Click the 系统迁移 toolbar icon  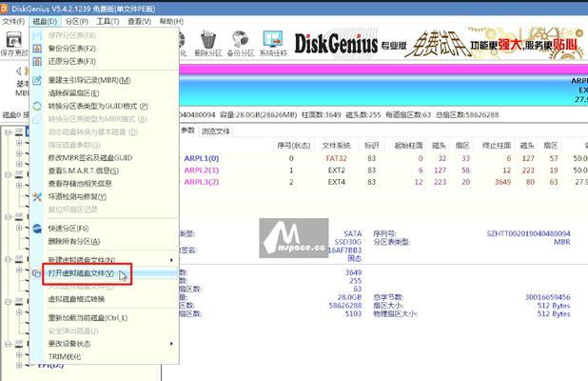[x=273, y=39]
